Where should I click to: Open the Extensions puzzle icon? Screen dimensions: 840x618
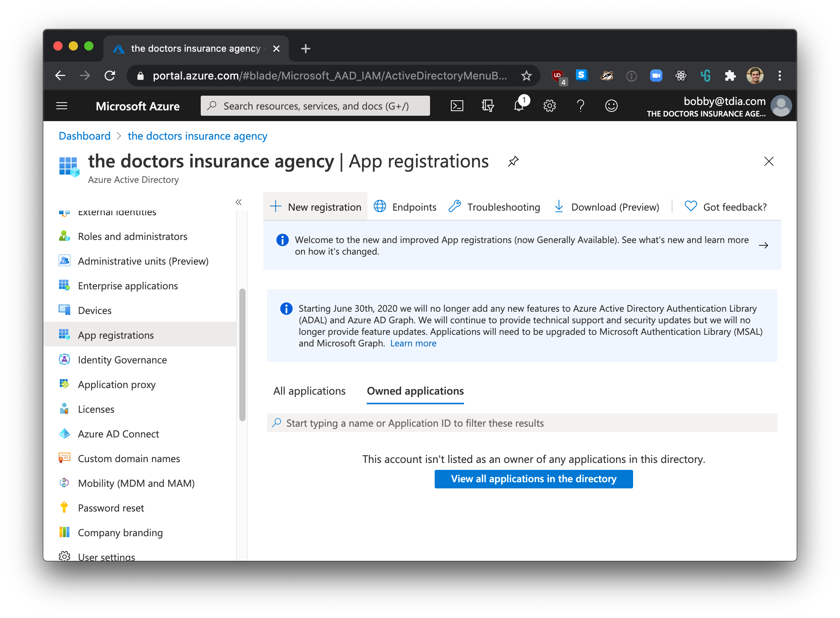click(x=730, y=76)
